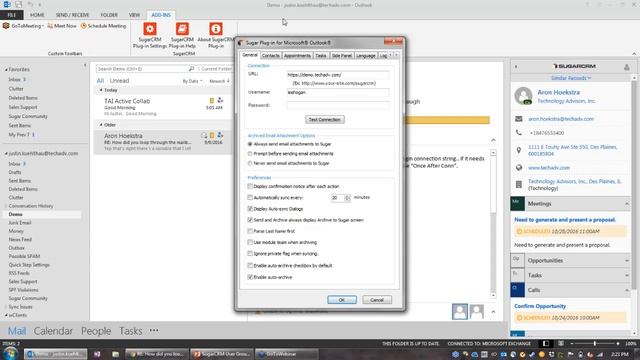Expand the Opportunities section in Sugar panel

click(627, 260)
